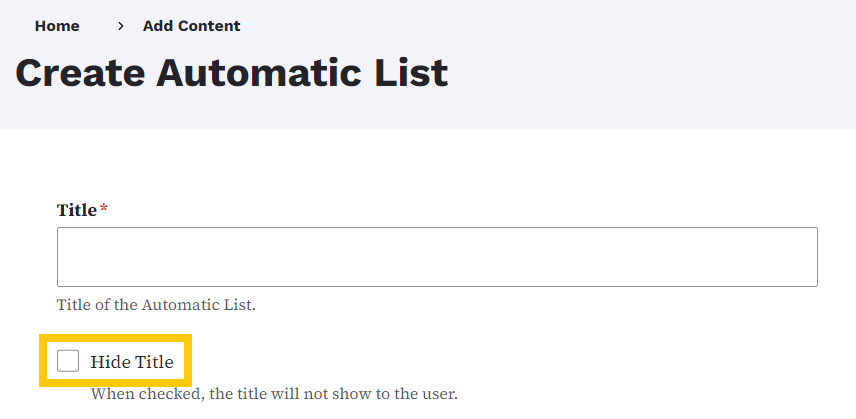This screenshot has width=856, height=419.
Task: Click the word "Create" in the heading
Action: (83, 74)
